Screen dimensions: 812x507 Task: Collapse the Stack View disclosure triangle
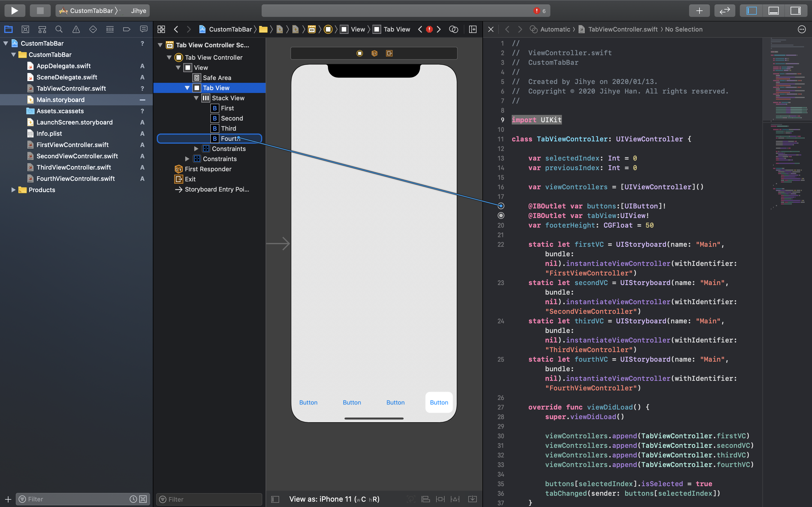point(196,98)
